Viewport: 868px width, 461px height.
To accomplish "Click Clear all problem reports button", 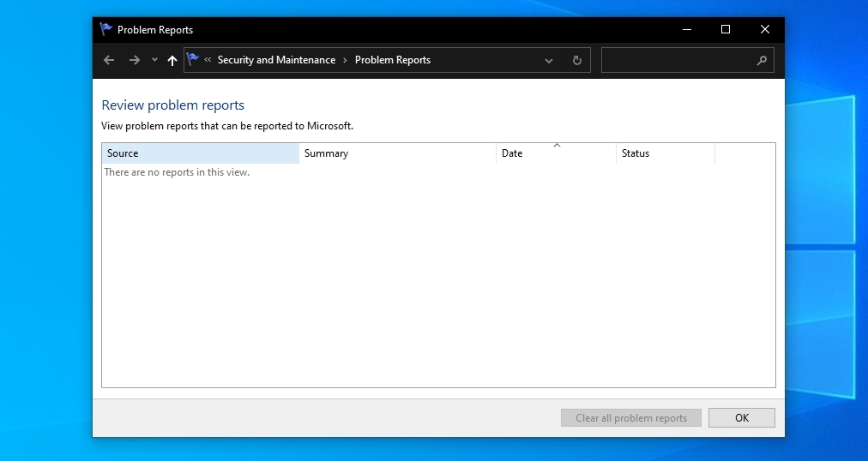I will point(631,418).
